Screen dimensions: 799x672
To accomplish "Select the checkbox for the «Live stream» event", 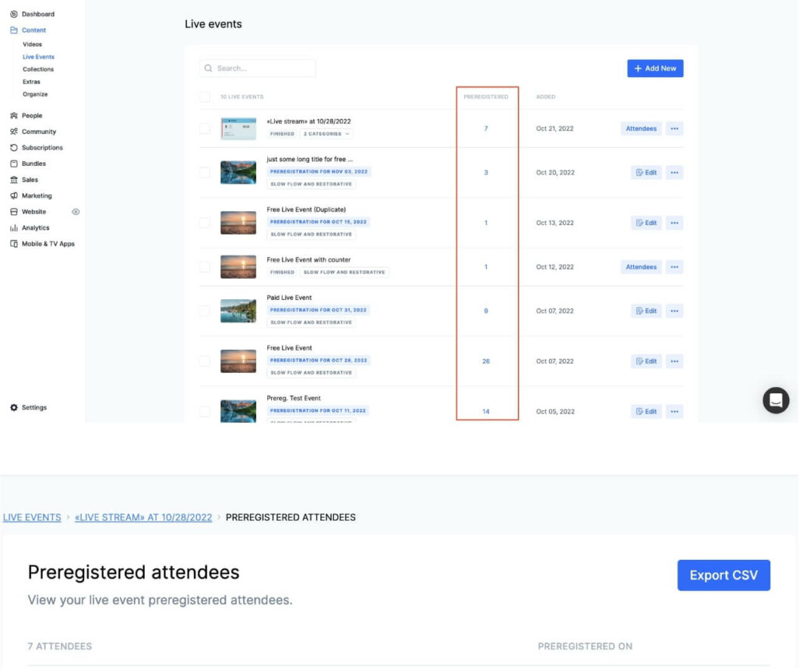I will 205,128.
